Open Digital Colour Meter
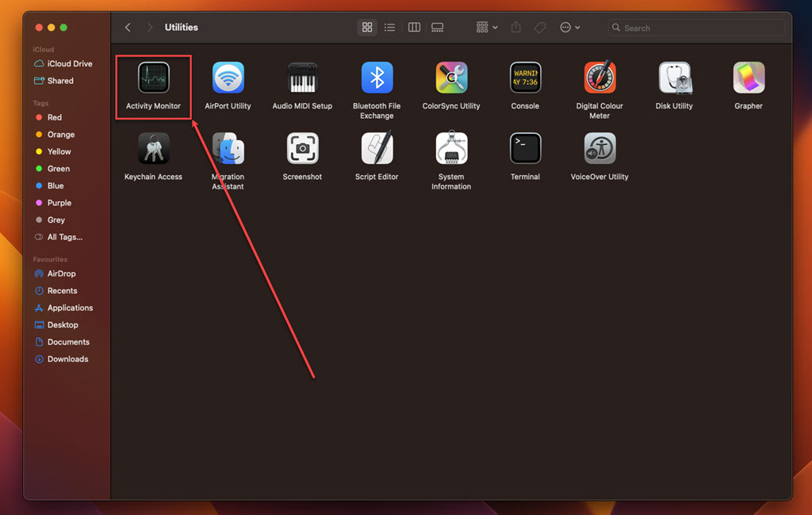The width and height of the screenshot is (812, 515). point(599,78)
